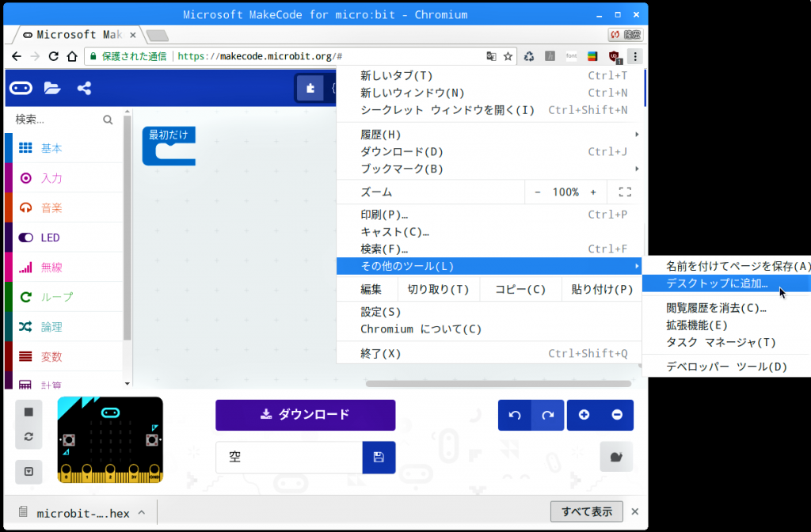Open the 基本 block category
Image resolution: width=811 pixels, height=532 pixels.
[63, 148]
